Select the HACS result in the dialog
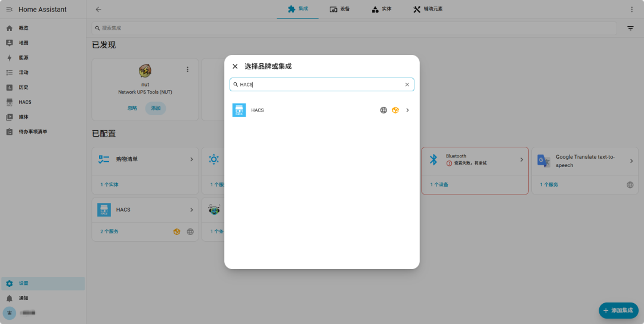The height and width of the screenshot is (324, 644). [x=321, y=110]
